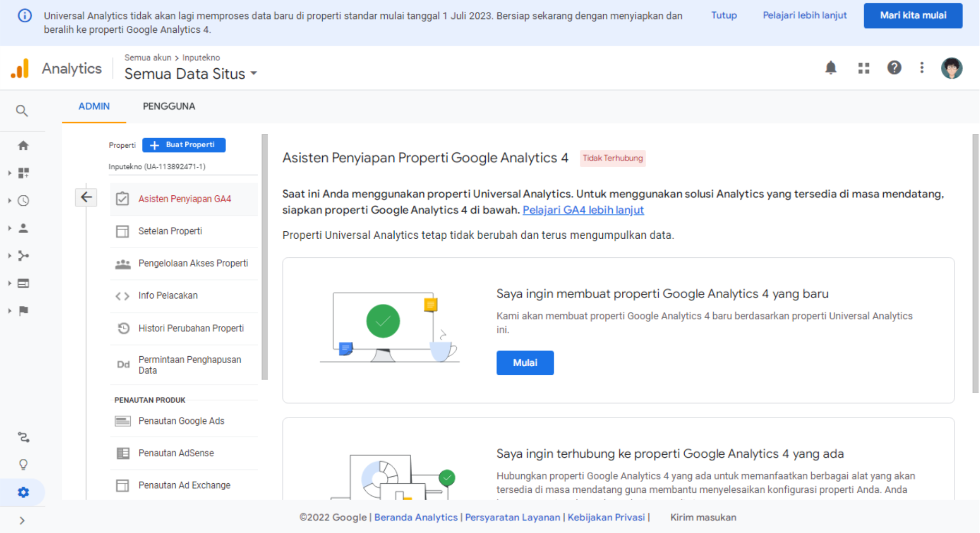Image resolution: width=980 pixels, height=533 pixels.
Task: Select Asisten Penyiapan GA4 menu item
Action: (x=184, y=199)
